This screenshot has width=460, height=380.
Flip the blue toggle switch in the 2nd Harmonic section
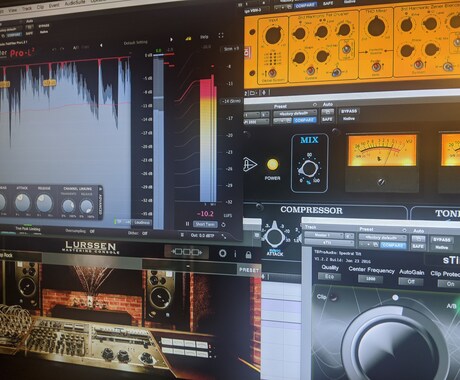pyautogui.click(x=337, y=72)
